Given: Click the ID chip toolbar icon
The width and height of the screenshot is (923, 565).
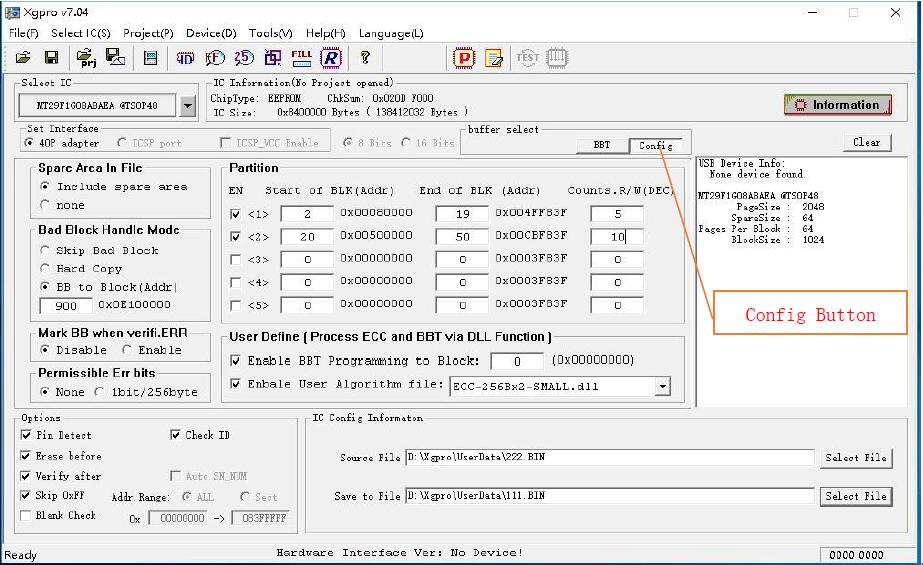Looking at the screenshot, I should 185,58.
